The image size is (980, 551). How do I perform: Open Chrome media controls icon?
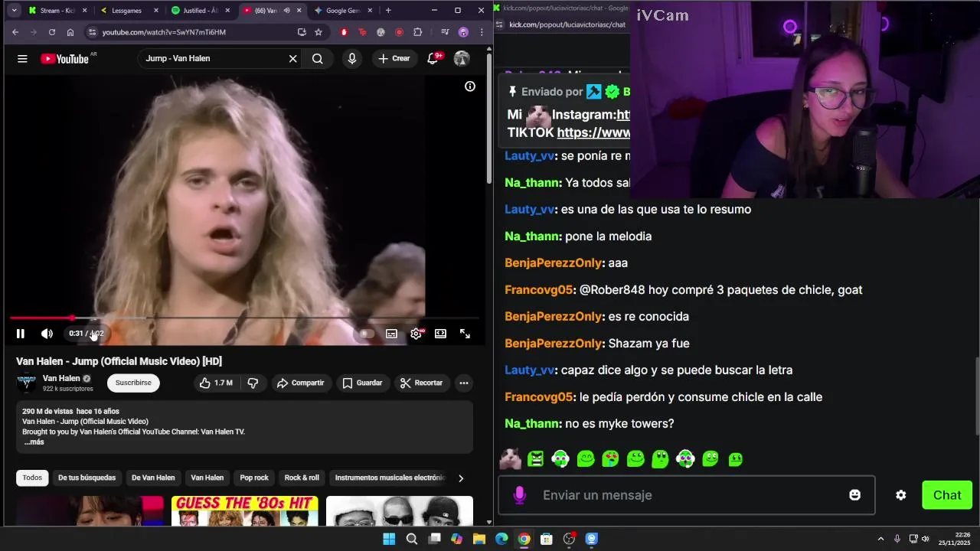[x=445, y=32]
